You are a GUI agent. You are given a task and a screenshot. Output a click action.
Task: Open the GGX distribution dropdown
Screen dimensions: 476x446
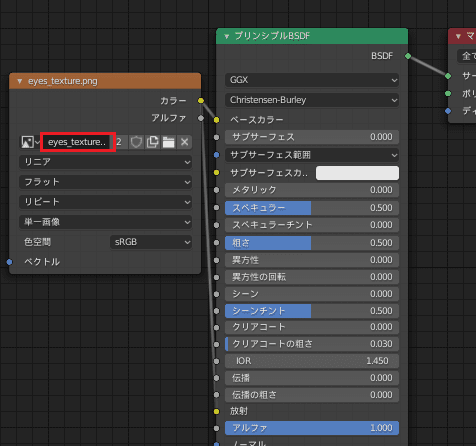click(x=312, y=80)
